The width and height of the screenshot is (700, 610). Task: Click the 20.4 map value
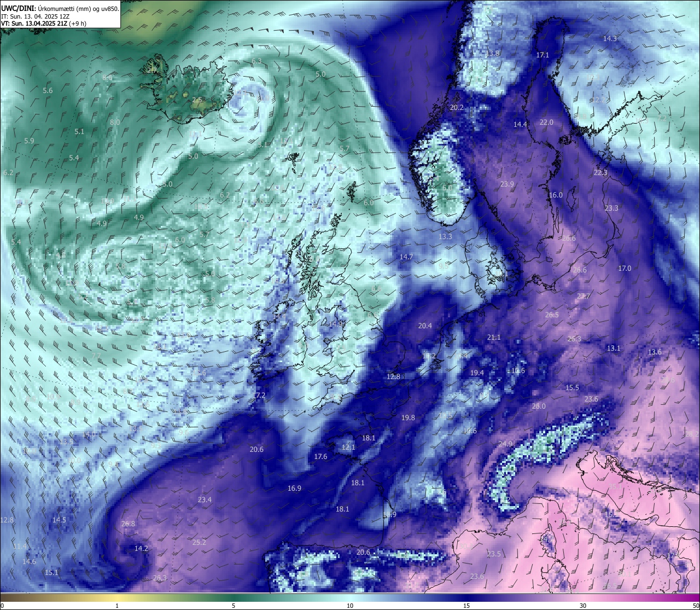click(425, 326)
